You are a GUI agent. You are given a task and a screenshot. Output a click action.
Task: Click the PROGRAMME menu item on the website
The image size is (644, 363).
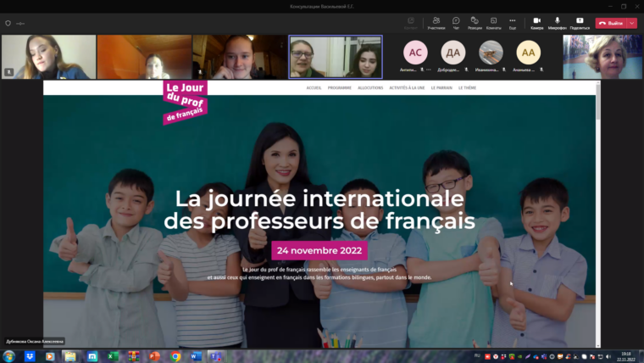click(x=339, y=87)
